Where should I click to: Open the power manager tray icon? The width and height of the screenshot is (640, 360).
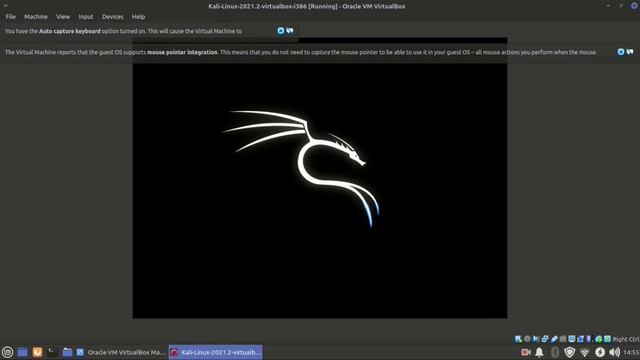coord(600,352)
